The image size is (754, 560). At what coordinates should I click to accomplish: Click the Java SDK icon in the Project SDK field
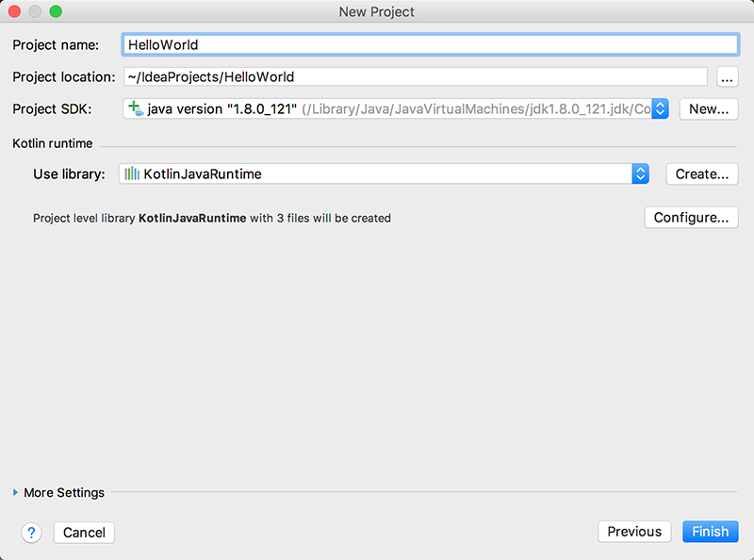coord(136,108)
